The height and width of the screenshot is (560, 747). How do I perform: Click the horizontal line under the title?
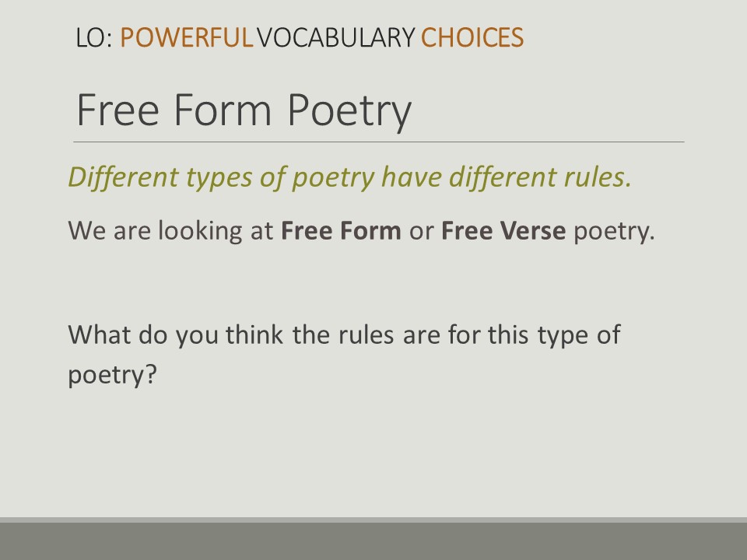379,142
